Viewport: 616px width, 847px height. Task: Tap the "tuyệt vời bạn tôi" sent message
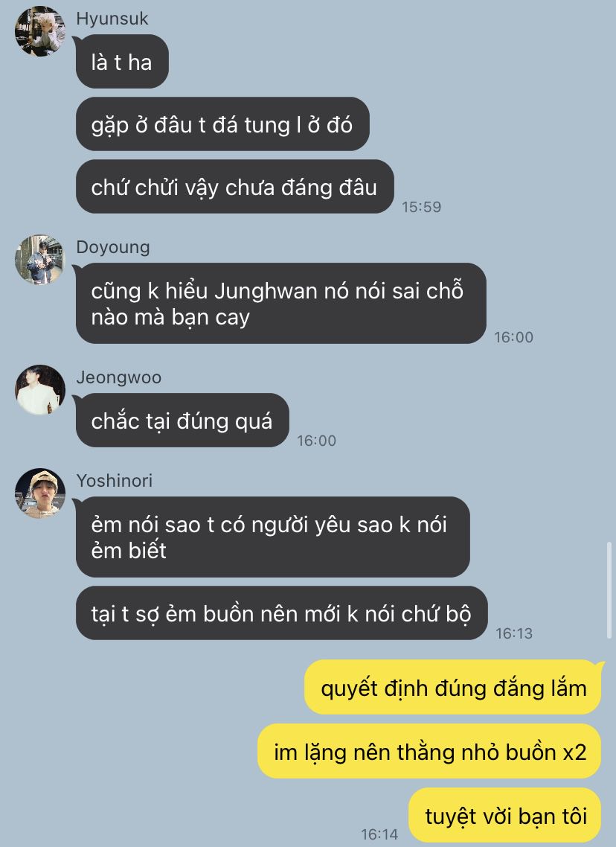[x=505, y=815]
